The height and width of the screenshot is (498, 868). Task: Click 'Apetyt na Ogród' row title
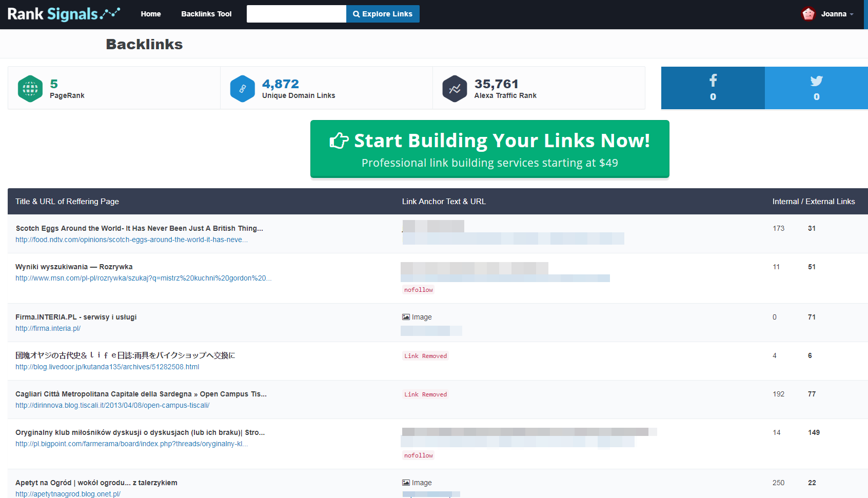click(96, 483)
